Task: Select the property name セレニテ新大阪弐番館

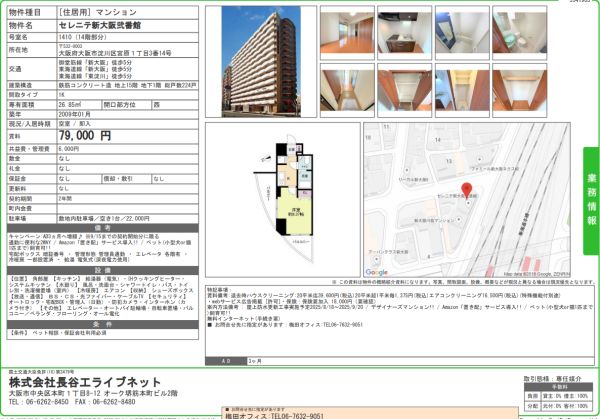Action: [x=100, y=26]
